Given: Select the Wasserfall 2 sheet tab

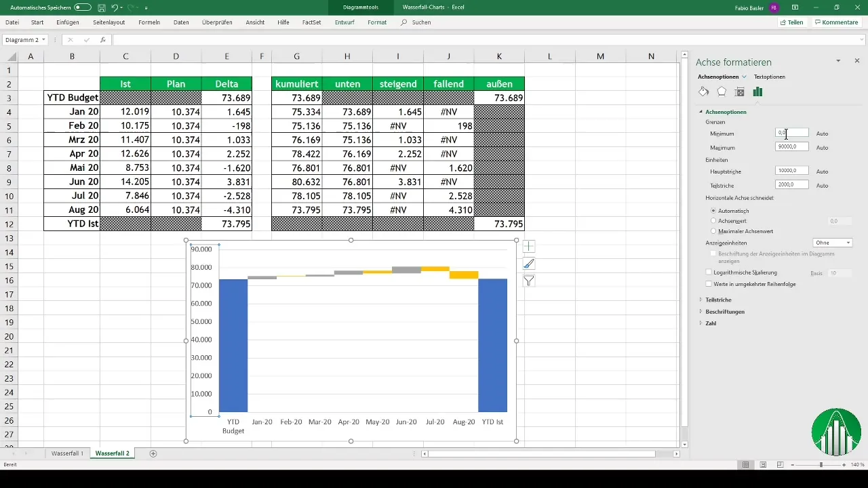Looking at the screenshot, I should (x=113, y=453).
